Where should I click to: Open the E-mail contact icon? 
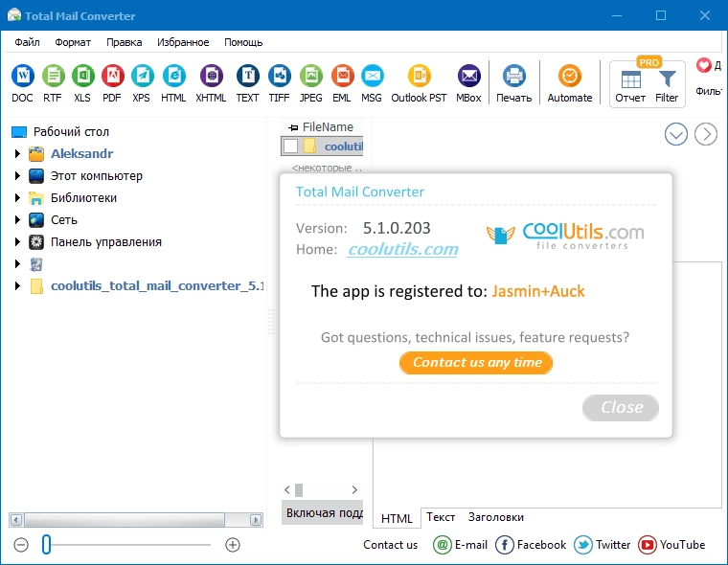click(442, 545)
